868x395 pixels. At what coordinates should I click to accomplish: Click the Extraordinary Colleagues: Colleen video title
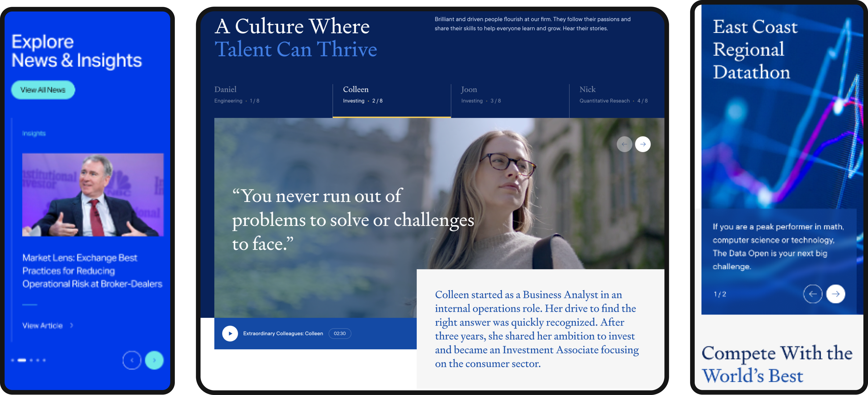283,333
